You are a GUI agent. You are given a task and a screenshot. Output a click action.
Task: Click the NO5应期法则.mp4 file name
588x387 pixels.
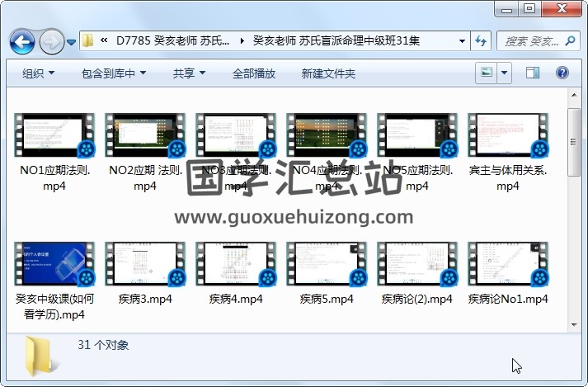pos(418,178)
